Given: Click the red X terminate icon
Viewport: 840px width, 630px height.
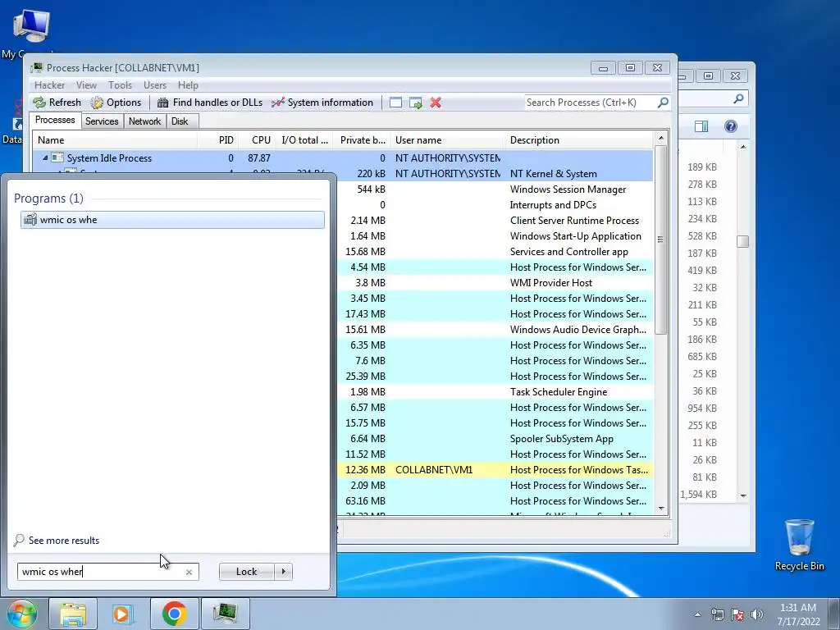Looking at the screenshot, I should [x=436, y=103].
